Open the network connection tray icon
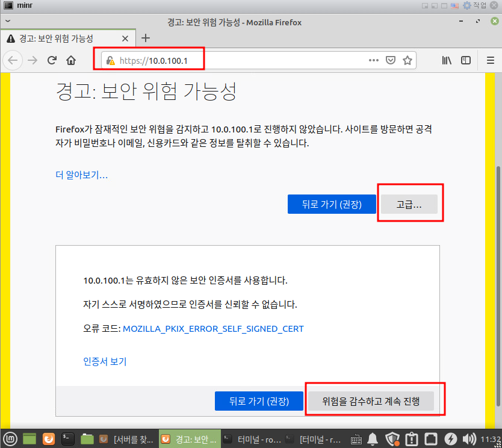 tap(431, 439)
